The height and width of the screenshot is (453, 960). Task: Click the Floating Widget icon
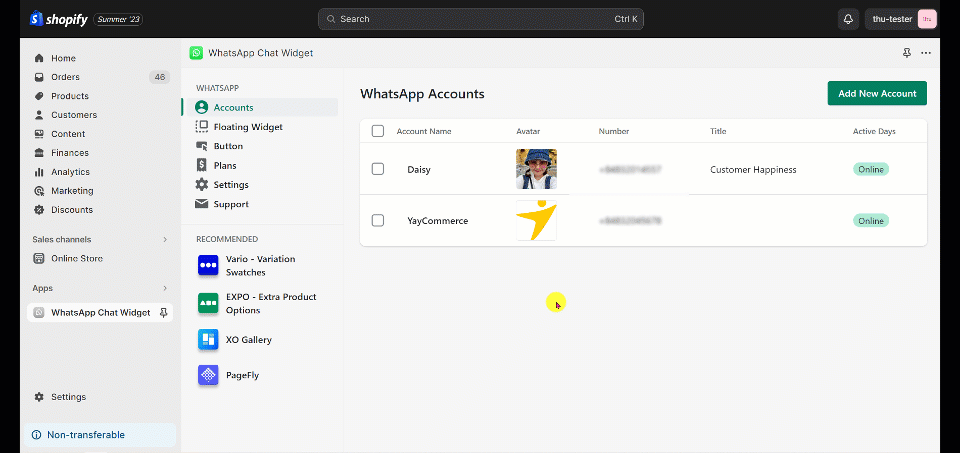tap(201, 127)
